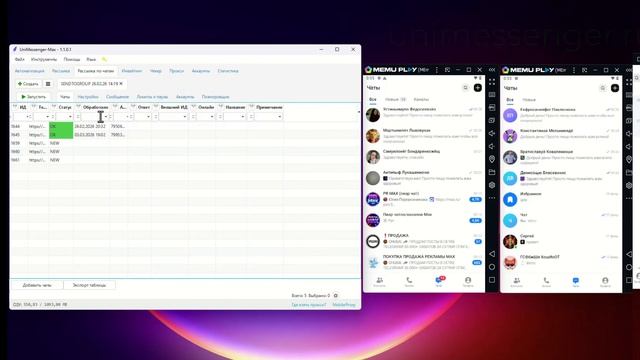The height and width of the screenshot is (360, 640).
Task: Open Звонки phone icon in left MEmu bottom bar
Action: pos(409,282)
